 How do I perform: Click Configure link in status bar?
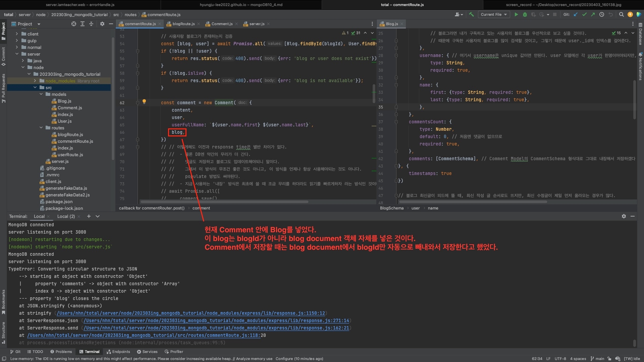point(284,359)
